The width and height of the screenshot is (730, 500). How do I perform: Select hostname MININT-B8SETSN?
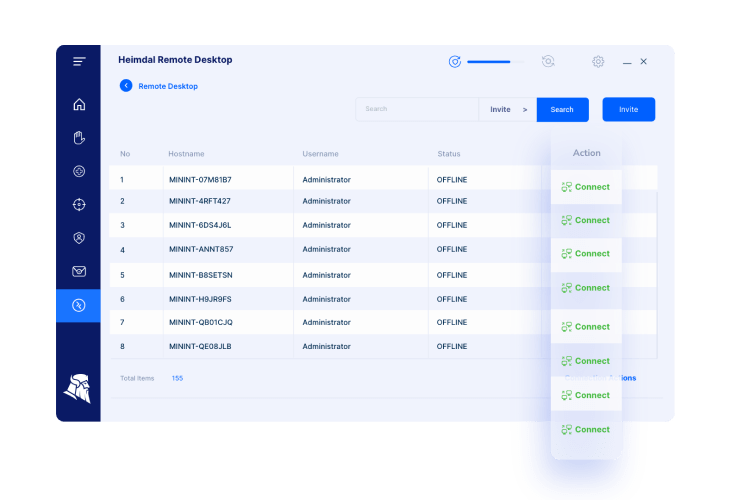[x=201, y=275]
